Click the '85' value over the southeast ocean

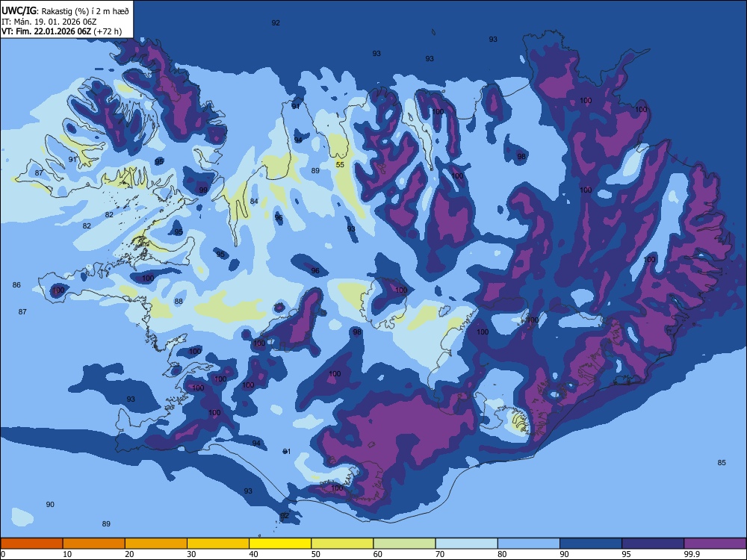[722, 462]
